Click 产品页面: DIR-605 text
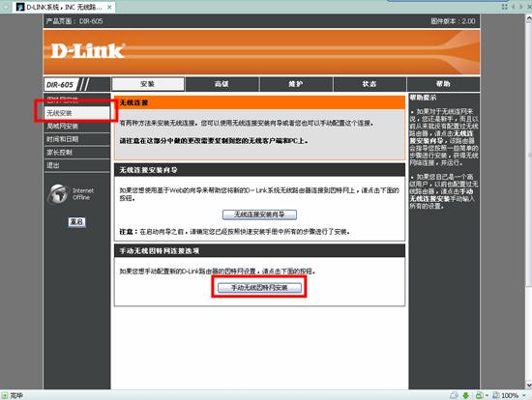Viewport: 532px width, 400px height. 74,21
